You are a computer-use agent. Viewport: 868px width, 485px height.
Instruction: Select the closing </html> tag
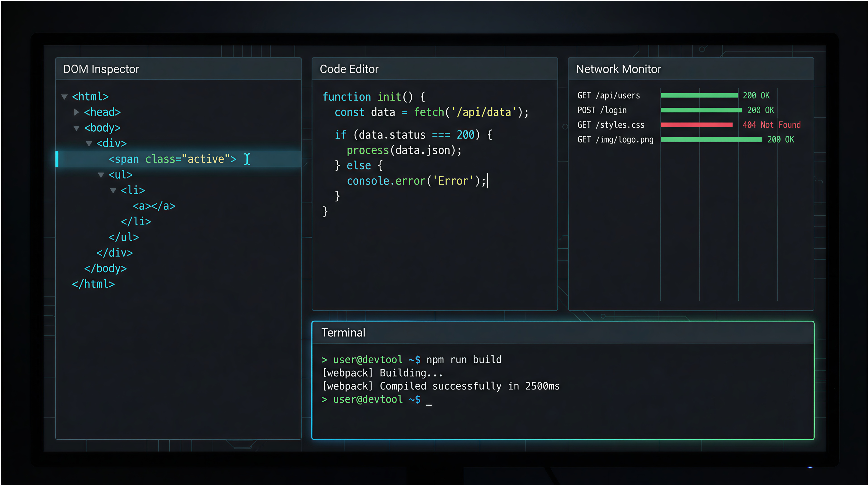tap(93, 284)
